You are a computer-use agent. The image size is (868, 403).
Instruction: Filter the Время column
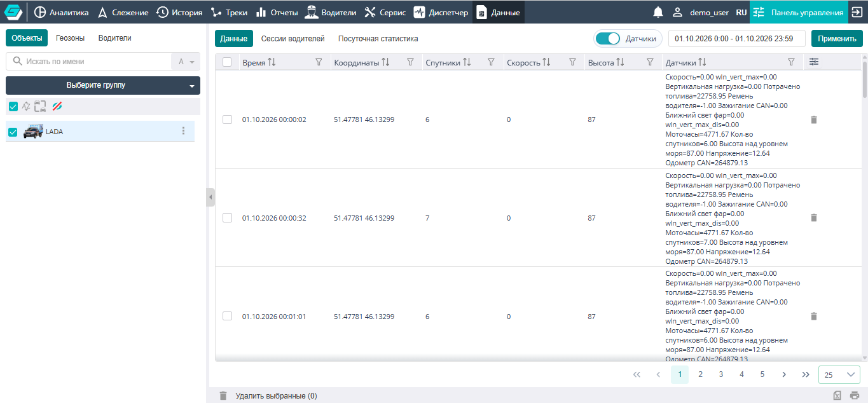(x=319, y=62)
